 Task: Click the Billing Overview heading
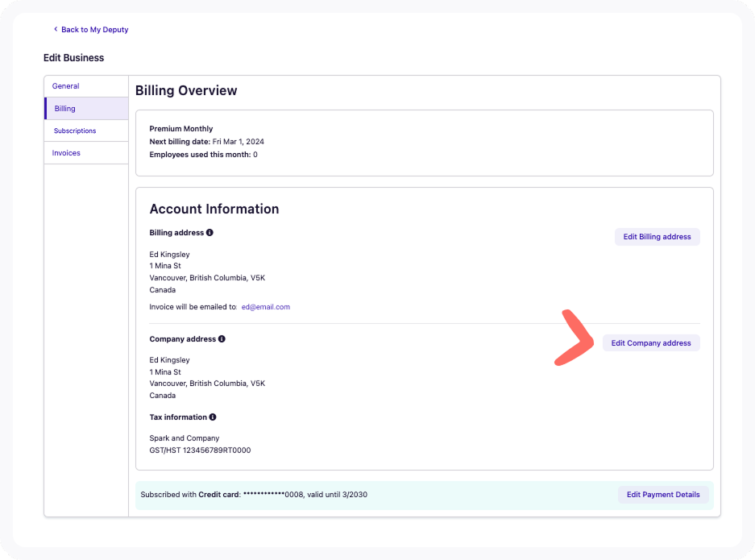point(186,91)
